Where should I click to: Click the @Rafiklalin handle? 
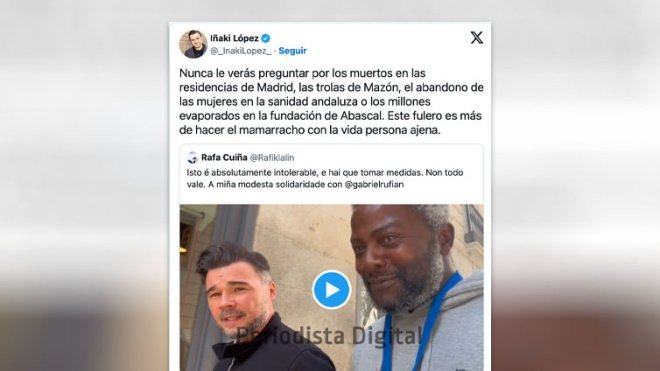(272, 157)
